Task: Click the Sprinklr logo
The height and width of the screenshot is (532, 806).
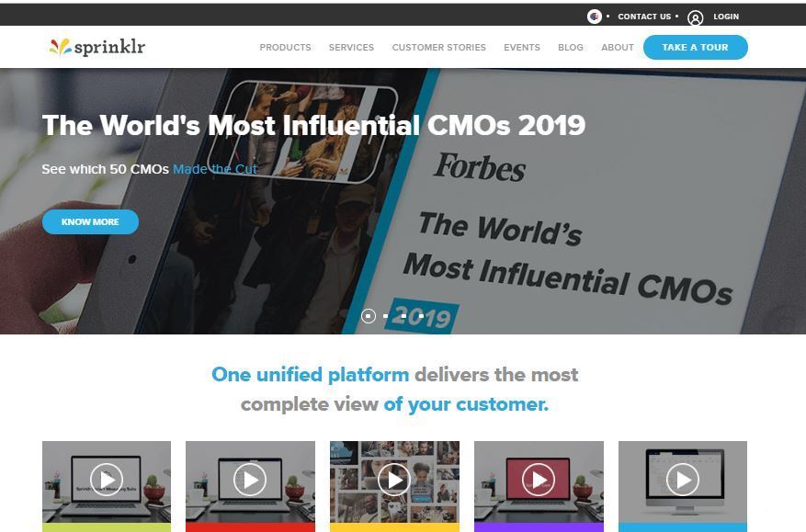Action: (97, 47)
